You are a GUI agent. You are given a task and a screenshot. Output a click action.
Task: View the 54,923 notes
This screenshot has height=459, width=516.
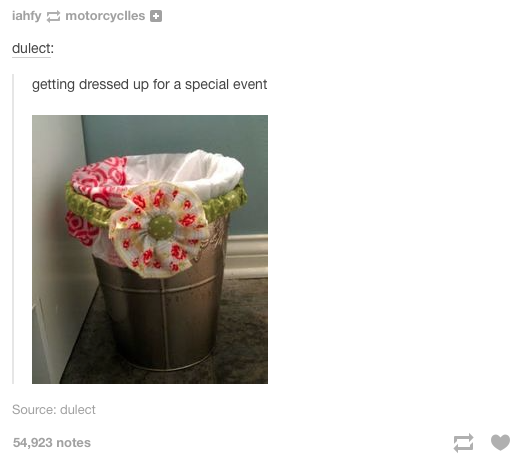[x=52, y=443]
